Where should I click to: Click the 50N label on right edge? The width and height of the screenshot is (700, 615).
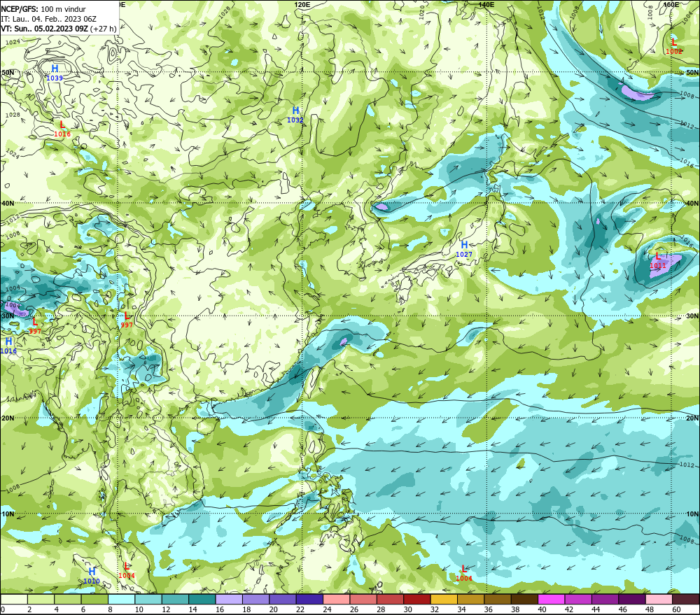point(692,72)
